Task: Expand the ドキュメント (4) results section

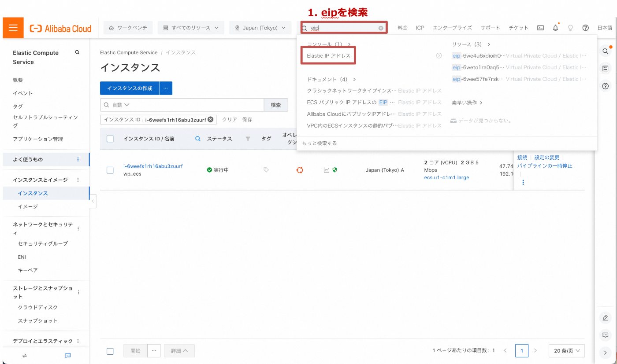Action: click(x=331, y=79)
